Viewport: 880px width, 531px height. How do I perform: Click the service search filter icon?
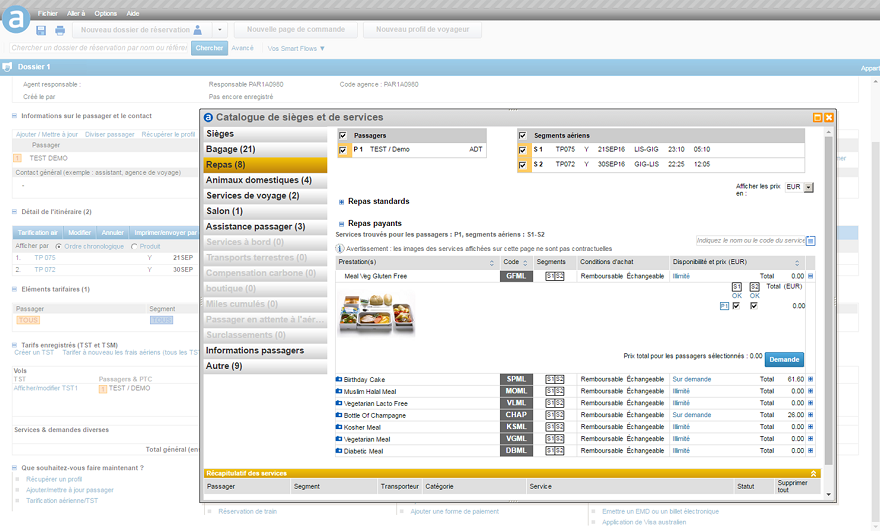click(x=811, y=241)
